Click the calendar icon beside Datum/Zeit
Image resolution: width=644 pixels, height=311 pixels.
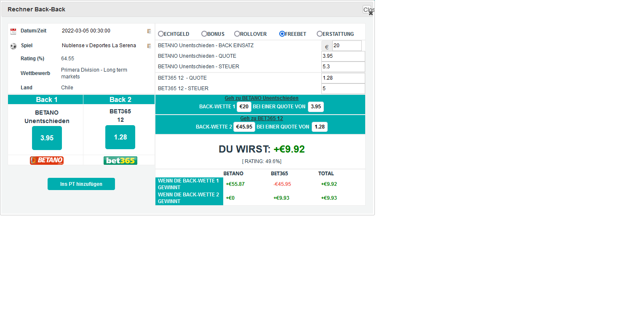pyautogui.click(x=13, y=31)
